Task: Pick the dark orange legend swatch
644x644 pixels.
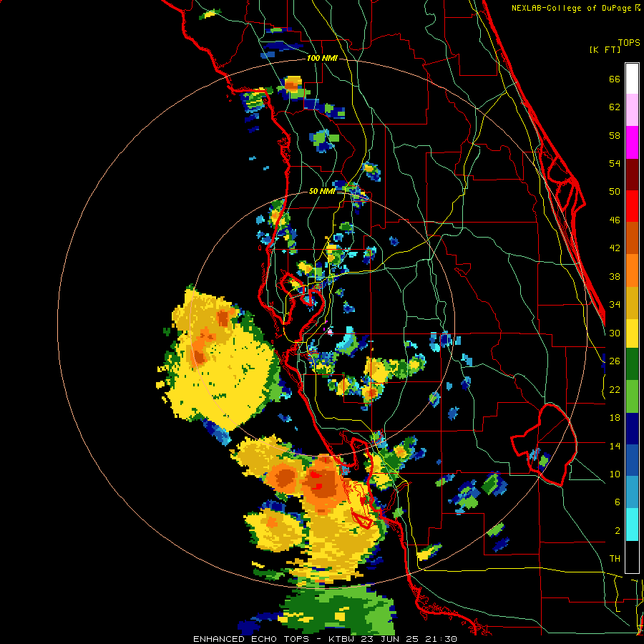Action: point(632,238)
